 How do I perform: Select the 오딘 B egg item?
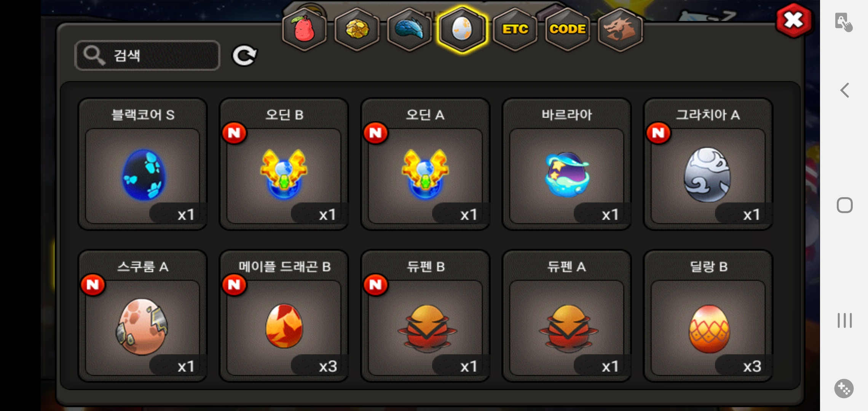click(x=284, y=164)
